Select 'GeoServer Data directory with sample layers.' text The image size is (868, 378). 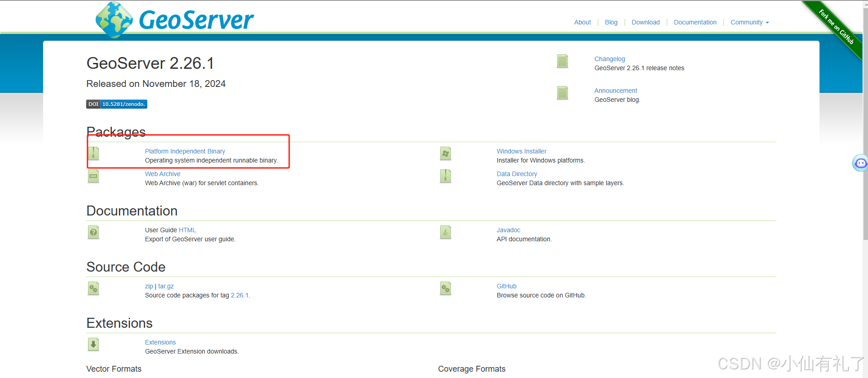pos(560,183)
